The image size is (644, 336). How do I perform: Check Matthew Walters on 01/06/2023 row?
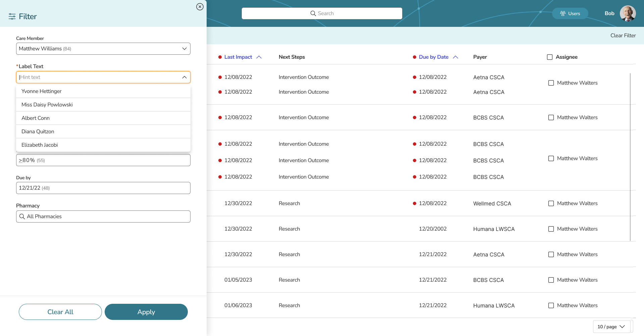pyautogui.click(x=551, y=305)
